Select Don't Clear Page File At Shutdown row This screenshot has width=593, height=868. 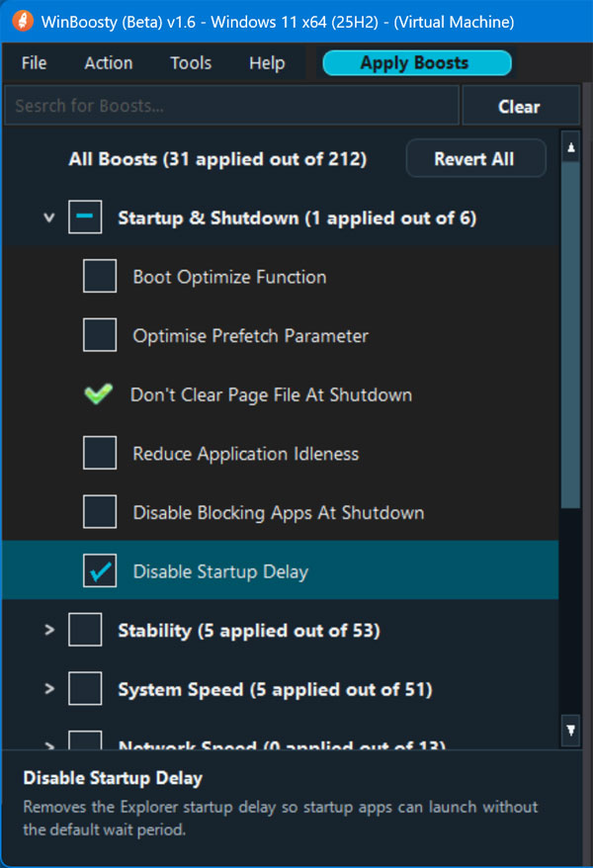click(281, 394)
